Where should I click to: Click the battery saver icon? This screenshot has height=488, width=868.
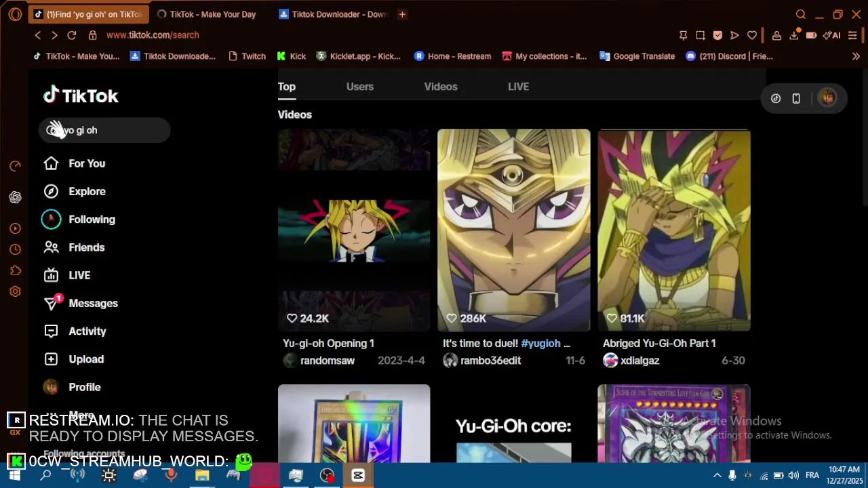[811, 35]
